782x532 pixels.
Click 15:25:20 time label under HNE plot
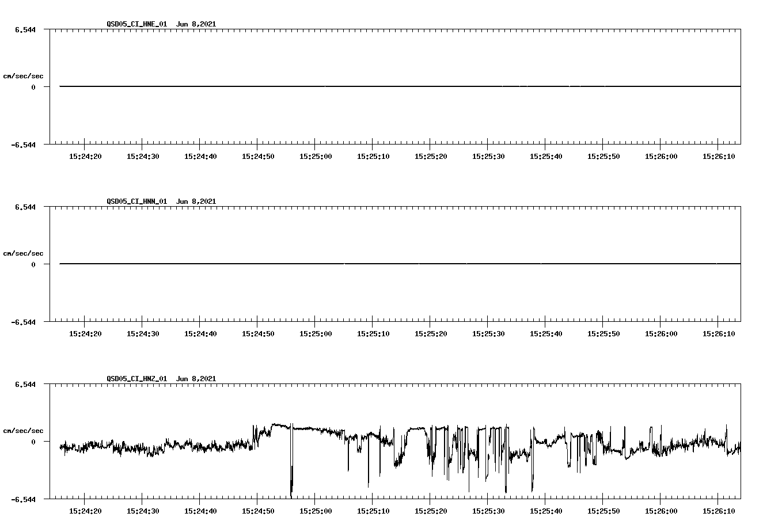coord(431,157)
